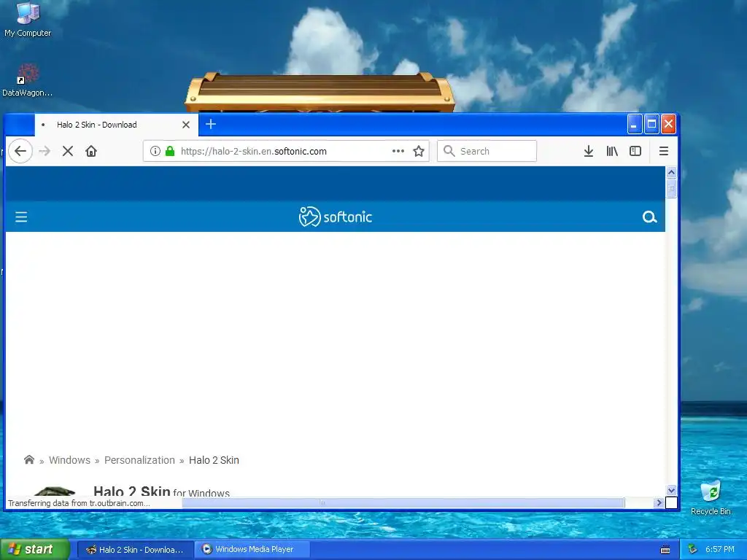Open the Firefox hamburger menu
The image size is (747, 560).
click(x=663, y=151)
